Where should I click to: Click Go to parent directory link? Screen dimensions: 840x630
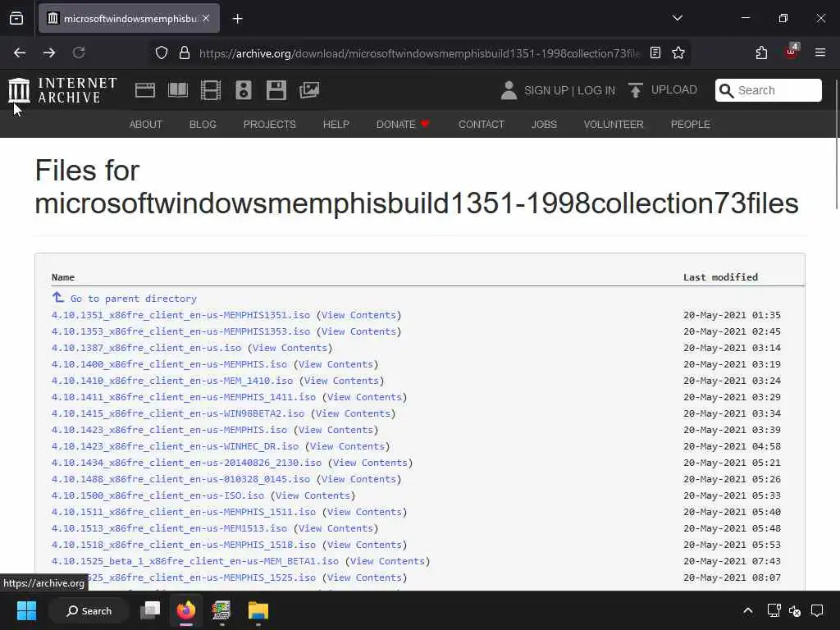point(134,299)
